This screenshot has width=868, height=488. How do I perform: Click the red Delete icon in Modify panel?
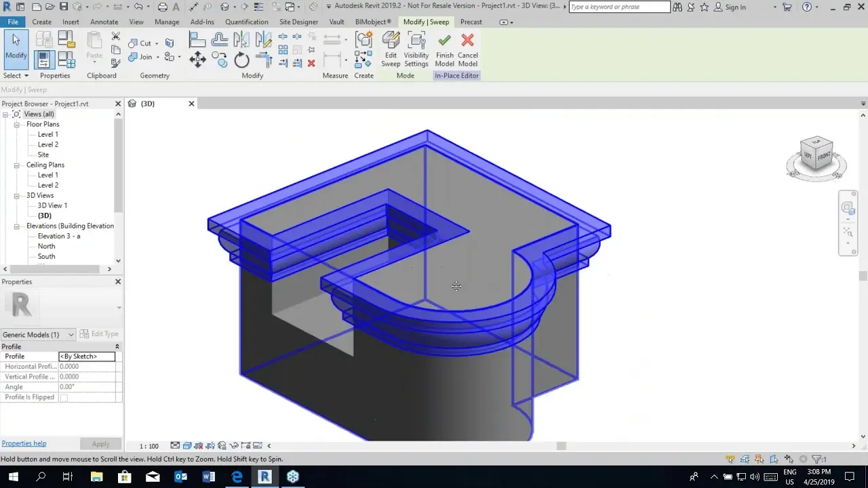point(311,63)
